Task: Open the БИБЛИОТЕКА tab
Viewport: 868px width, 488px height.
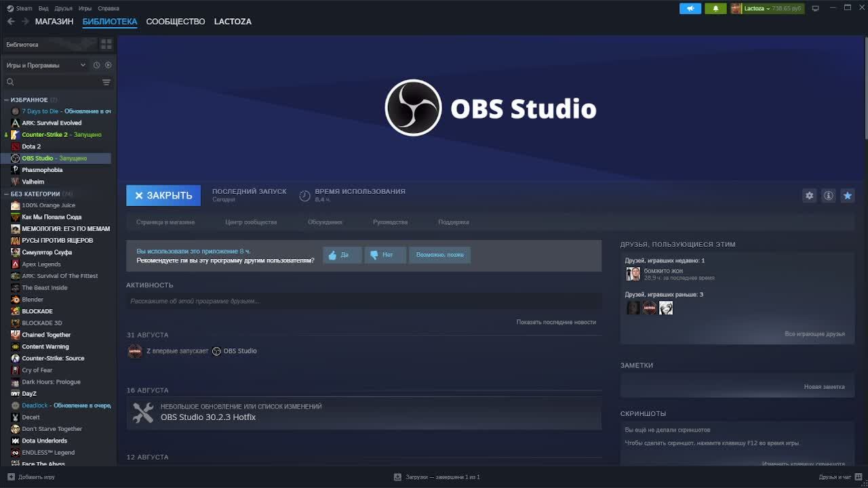Action: tap(110, 22)
